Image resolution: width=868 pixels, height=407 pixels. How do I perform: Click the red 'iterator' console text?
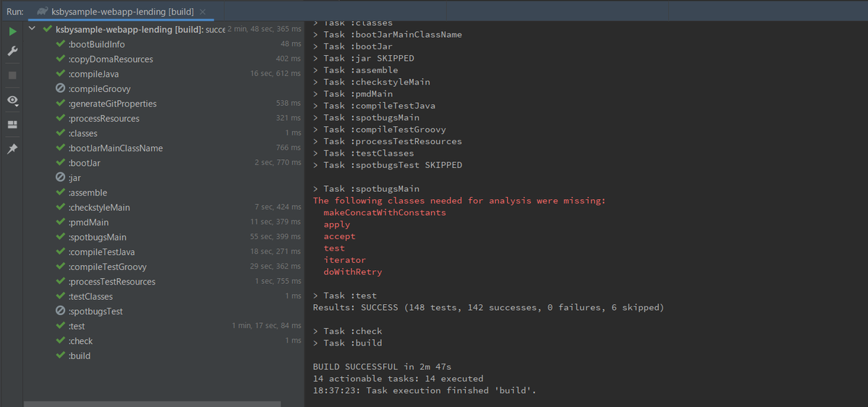pyautogui.click(x=345, y=260)
